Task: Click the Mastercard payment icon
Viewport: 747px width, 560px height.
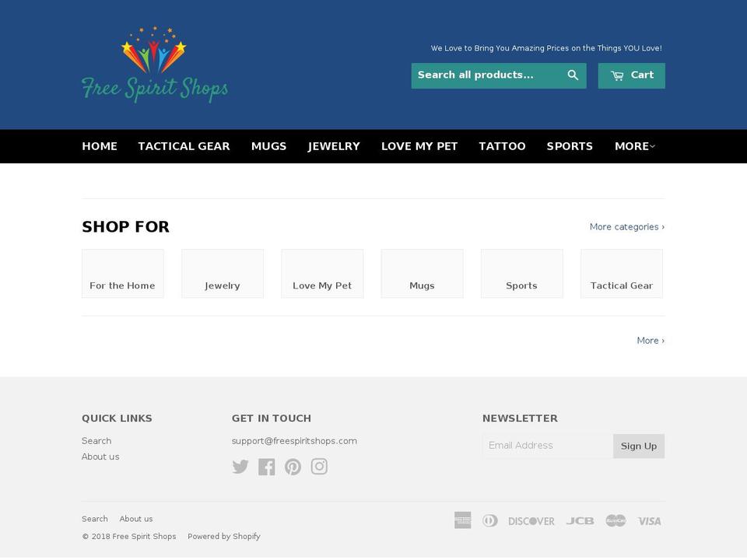Action: pyautogui.click(x=615, y=520)
